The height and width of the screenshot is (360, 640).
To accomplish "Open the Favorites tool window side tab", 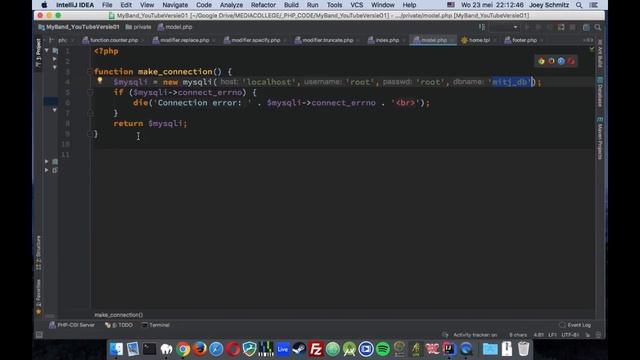I will pyautogui.click(x=38, y=296).
